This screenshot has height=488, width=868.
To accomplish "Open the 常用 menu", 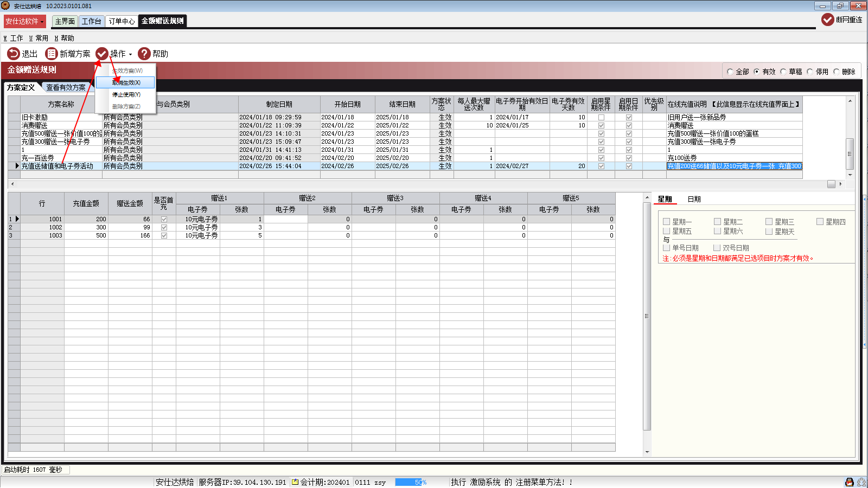I will [39, 38].
